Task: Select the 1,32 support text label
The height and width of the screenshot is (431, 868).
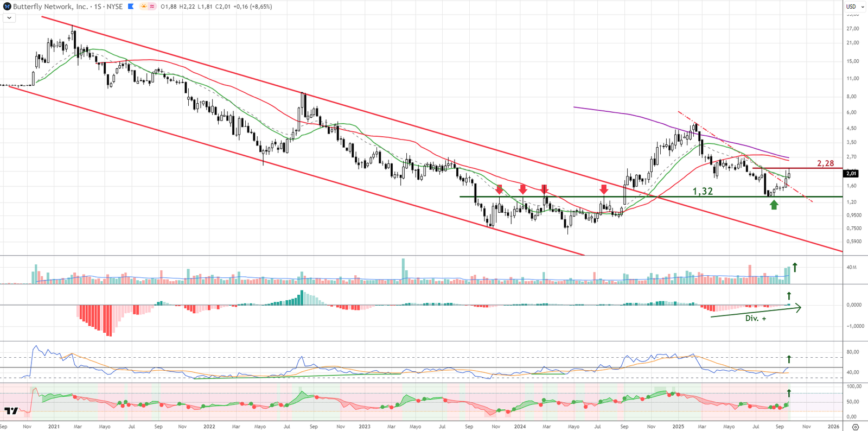Action: coord(703,191)
